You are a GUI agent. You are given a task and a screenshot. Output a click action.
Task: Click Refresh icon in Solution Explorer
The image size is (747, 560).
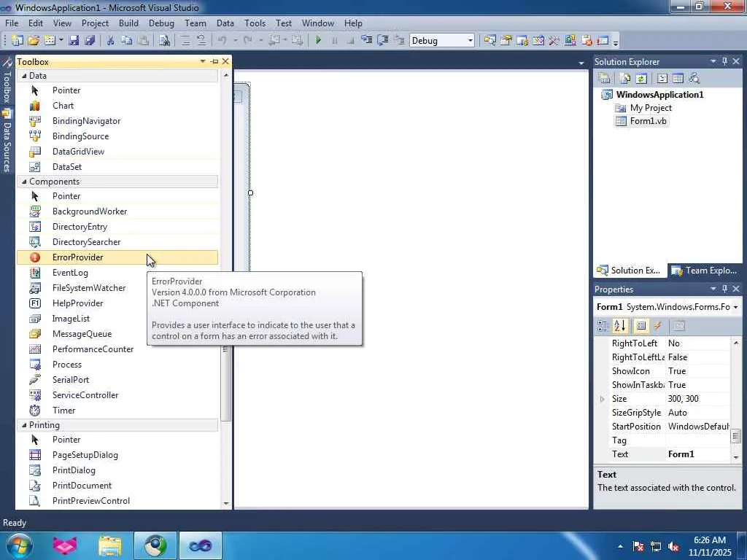pyautogui.click(x=641, y=78)
